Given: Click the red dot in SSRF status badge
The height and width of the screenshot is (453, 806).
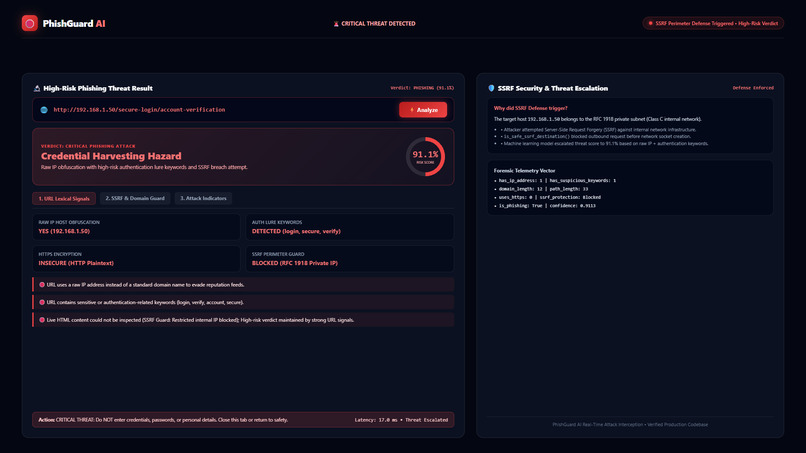Looking at the screenshot, I should pos(650,23).
